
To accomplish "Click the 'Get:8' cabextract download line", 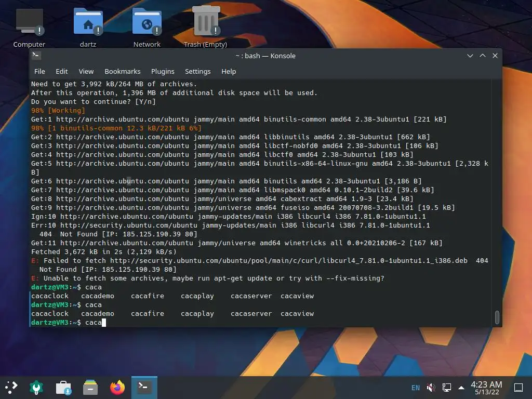I will [x=222, y=199].
